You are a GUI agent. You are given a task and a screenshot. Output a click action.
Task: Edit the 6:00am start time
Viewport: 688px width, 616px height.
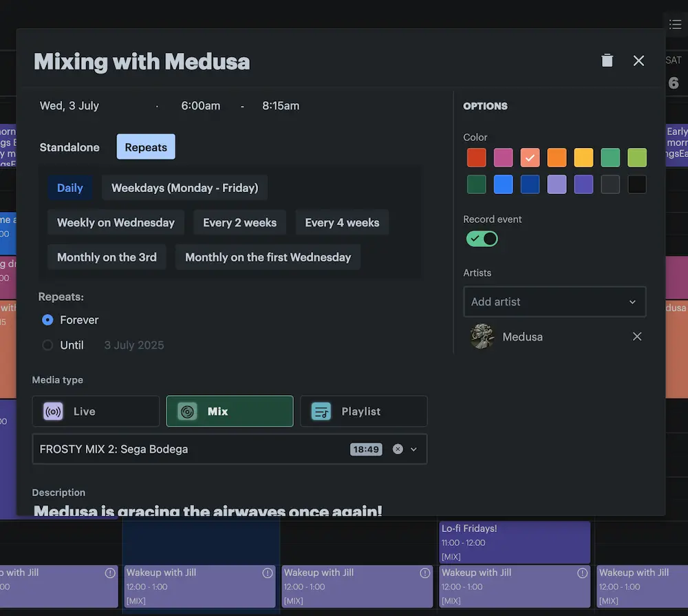(200, 106)
